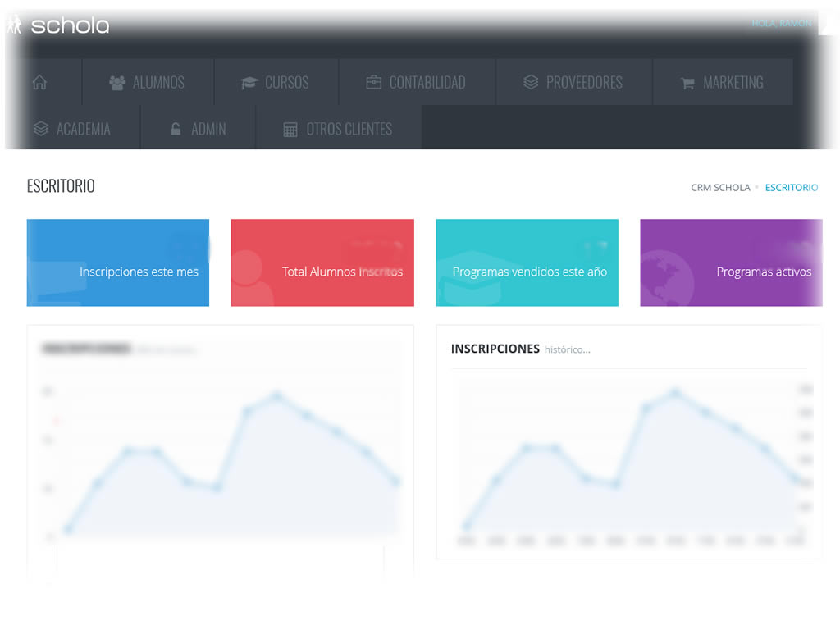The height and width of the screenshot is (630, 840).
Task: Click the Escritorio breadcrumb link
Action: tap(791, 188)
